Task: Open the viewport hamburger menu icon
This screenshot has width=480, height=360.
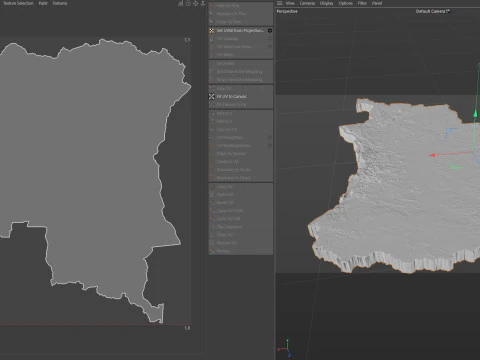Action: coord(279,3)
